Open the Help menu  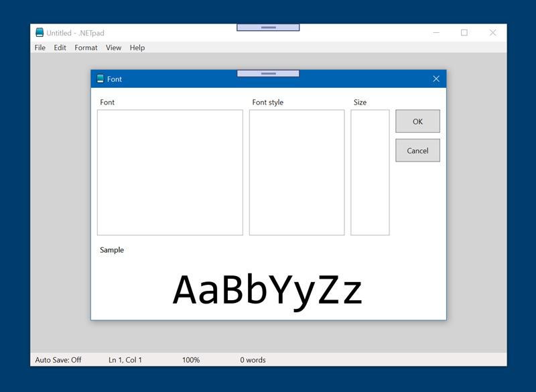click(x=137, y=48)
